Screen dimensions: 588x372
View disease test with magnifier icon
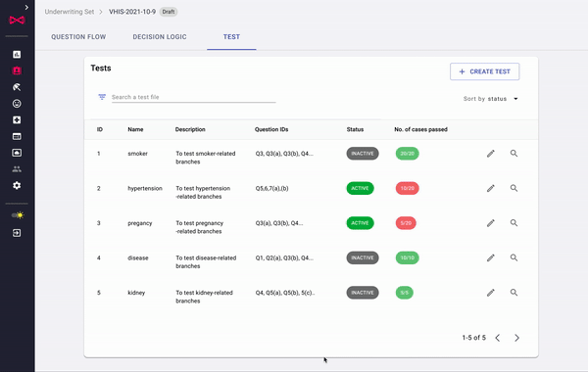click(514, 257)
